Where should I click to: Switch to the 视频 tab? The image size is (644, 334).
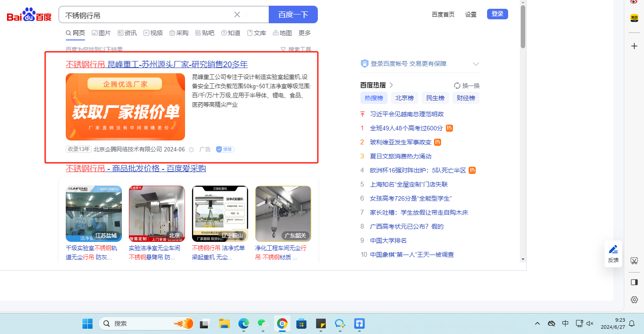pyautogui.click(x=153, y=33)
